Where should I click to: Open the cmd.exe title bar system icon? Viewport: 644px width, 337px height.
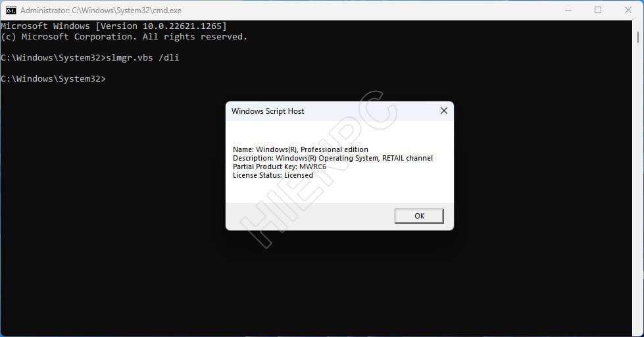click(x=11, y=11)
